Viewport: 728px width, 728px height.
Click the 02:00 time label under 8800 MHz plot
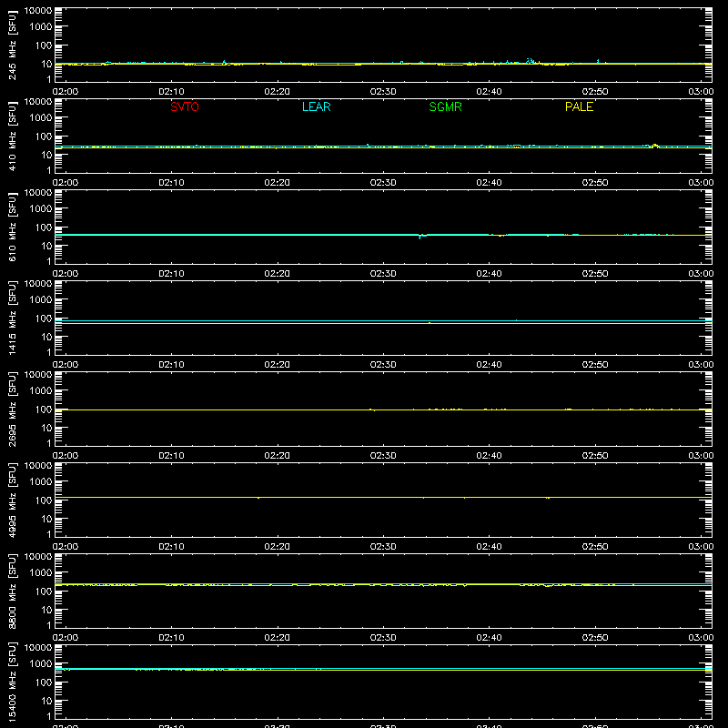(66, 638)
